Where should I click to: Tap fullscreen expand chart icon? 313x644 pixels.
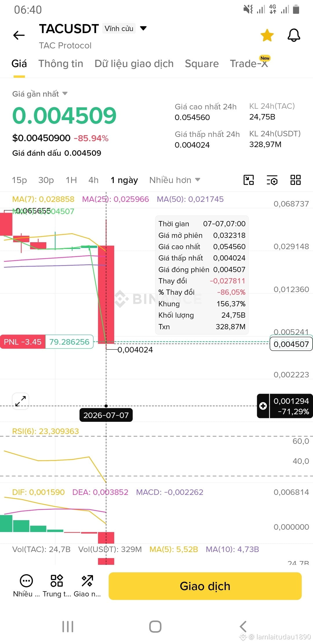[21, 401]
